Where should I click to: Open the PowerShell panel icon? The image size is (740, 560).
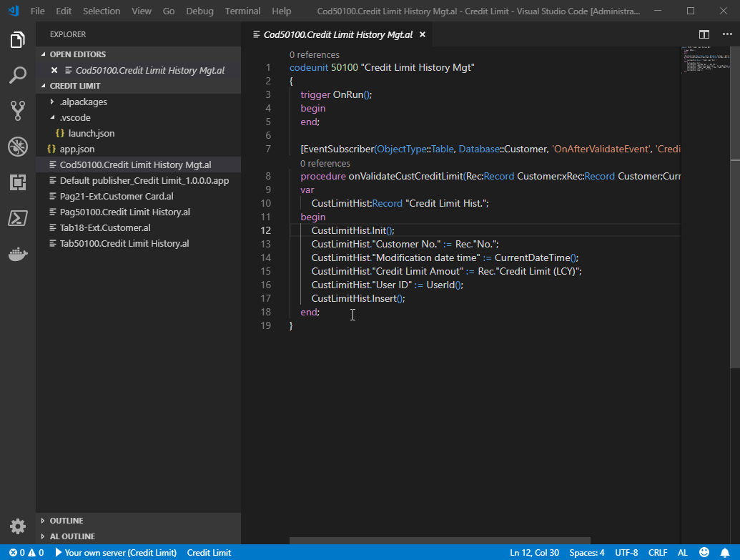click(18, 218)
